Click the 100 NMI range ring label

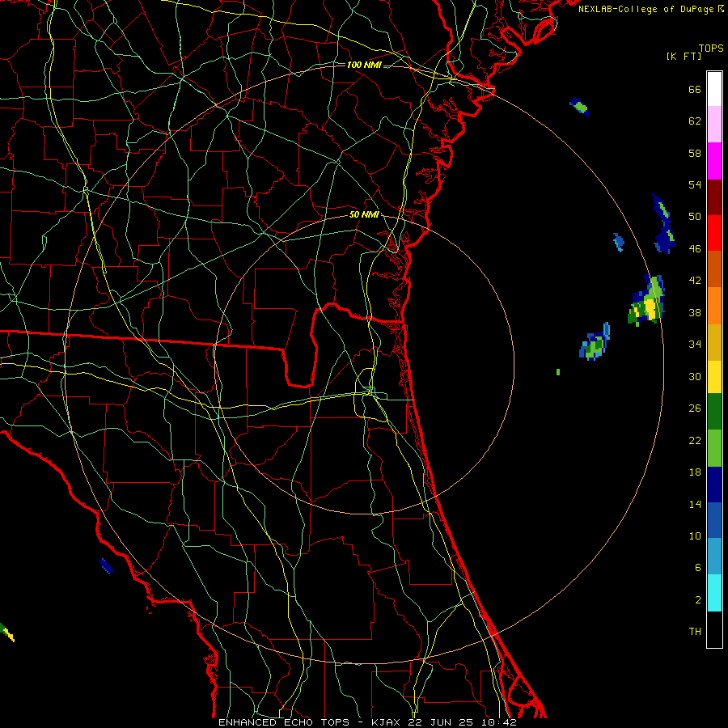(364, 65)
